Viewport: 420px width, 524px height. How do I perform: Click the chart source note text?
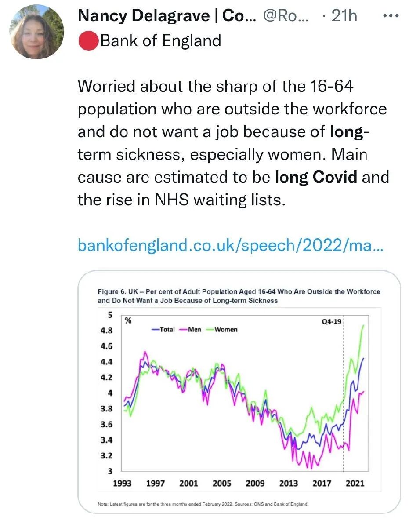point(203,504)
